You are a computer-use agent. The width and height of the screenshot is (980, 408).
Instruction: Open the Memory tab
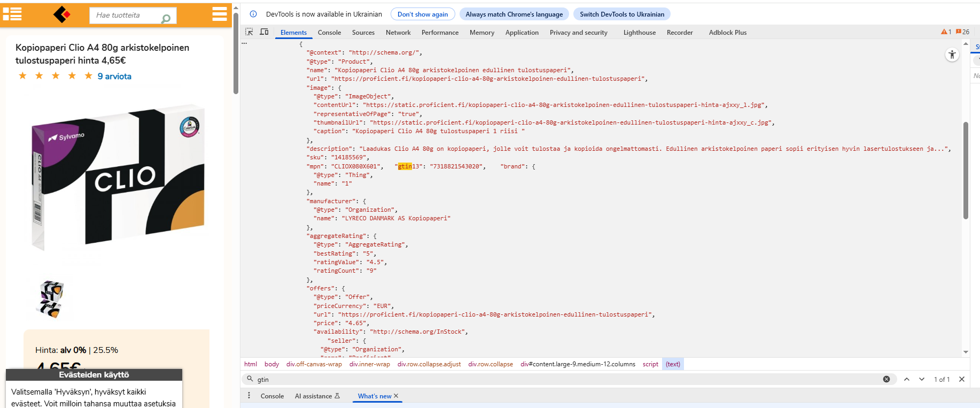[482, 33]
